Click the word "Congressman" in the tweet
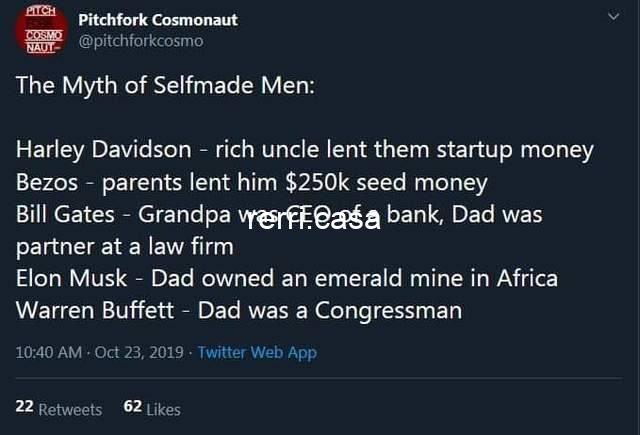Viewport: 640px width, 435px height. 388,310
